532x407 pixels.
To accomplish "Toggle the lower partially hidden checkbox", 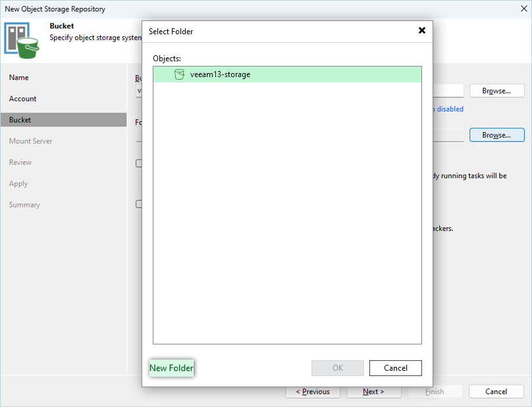I will [x=139, y=204].
